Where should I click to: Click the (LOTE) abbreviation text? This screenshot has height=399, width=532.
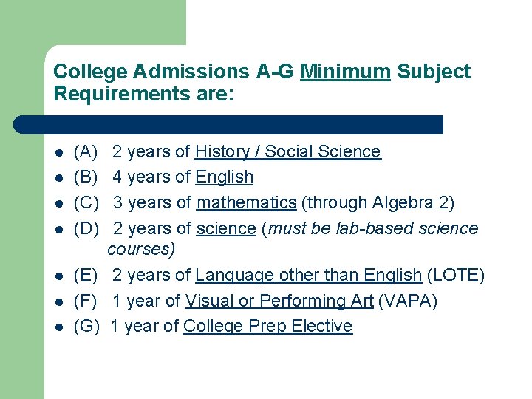[455, 275]
